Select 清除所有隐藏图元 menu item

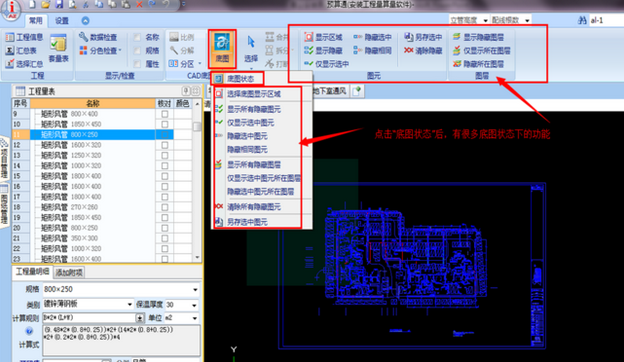pyautogui.click(x=254, y=206)
